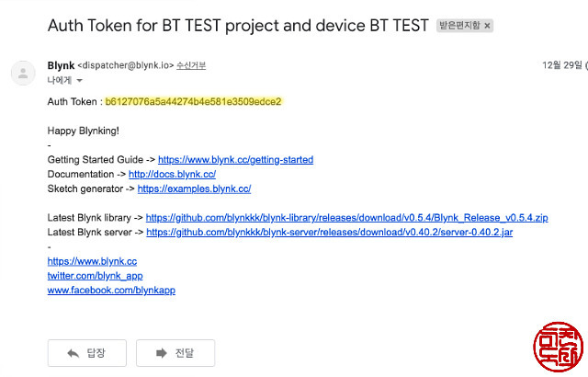Open the https://www.blynk.cc link
Screen dimensions: 588x377
[x=92, y=261]
